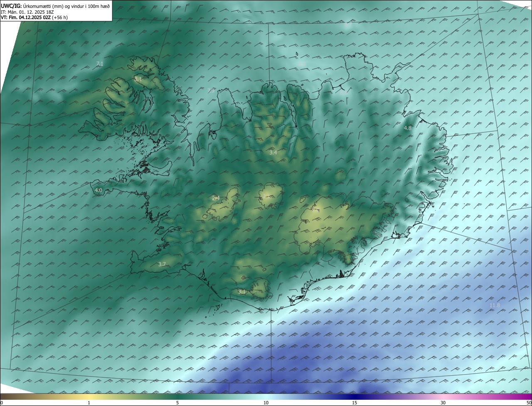Click the value 3.1 near the south coast
This screenshot has height=406, width=532.
(x=242, y=292)
